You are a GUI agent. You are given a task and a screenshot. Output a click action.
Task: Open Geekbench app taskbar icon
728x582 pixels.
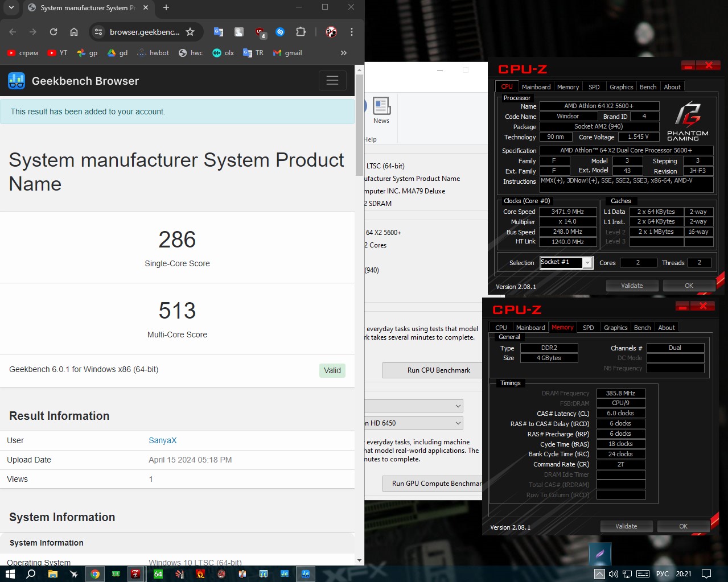[x=306, y=573]
